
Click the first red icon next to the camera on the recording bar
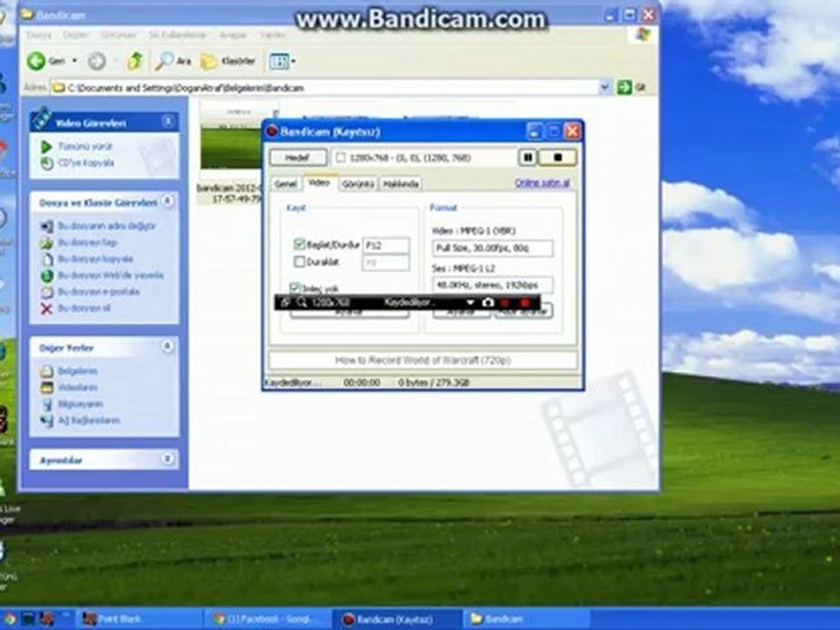pos(505,303)
